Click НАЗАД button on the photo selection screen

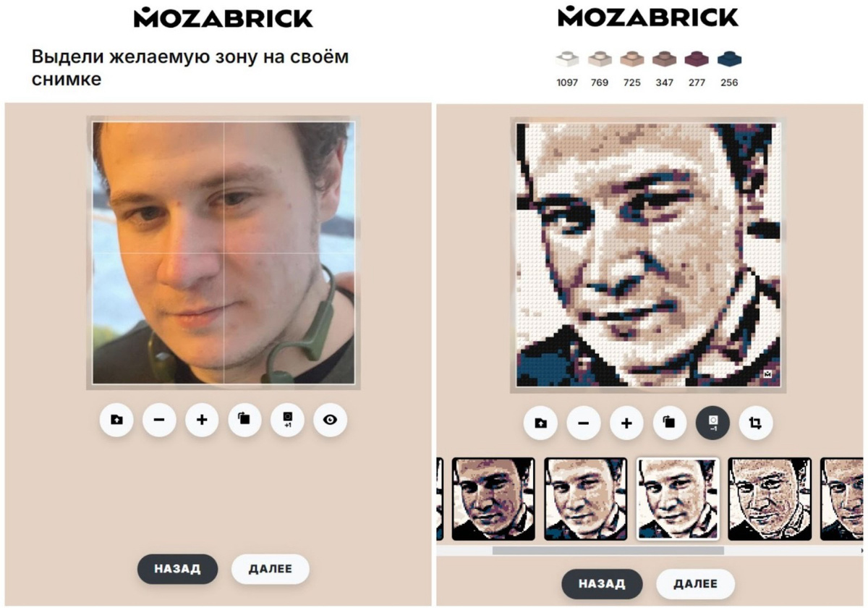click(x=178, y=569)
